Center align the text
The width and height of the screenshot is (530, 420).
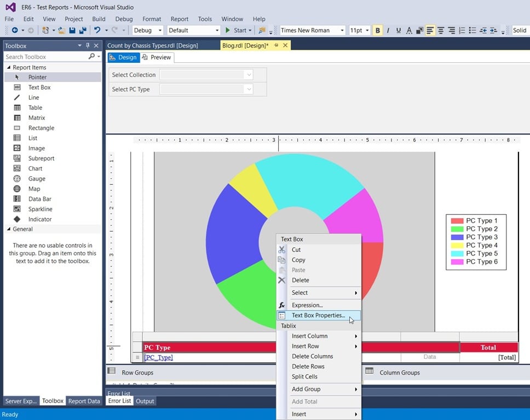pyautogui.click(x=441, y=31)
